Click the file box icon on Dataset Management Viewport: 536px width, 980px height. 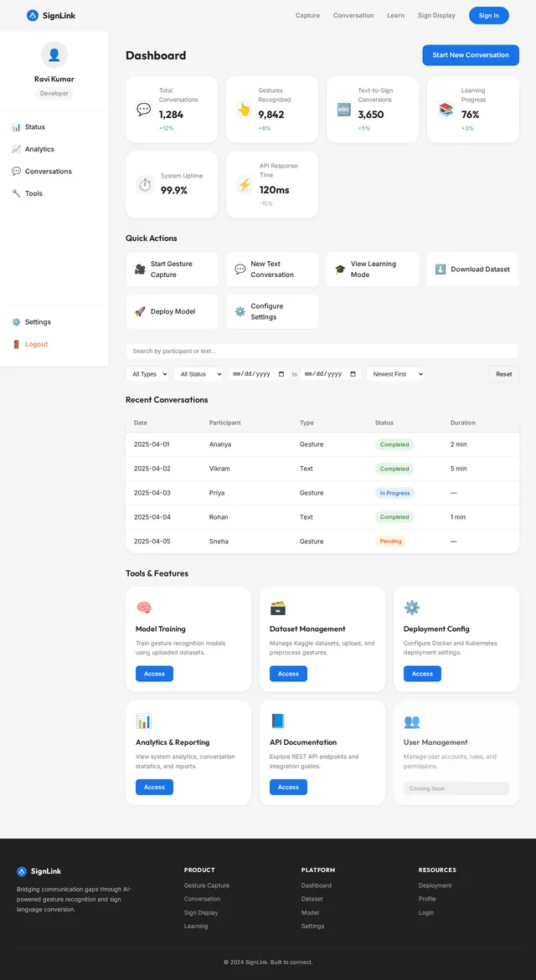click(x=278, y=608)
